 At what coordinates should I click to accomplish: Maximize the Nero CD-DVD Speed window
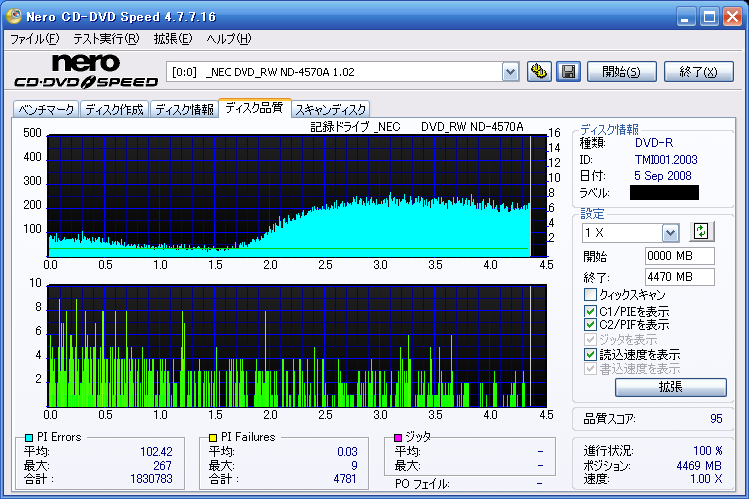click(709, 17)
